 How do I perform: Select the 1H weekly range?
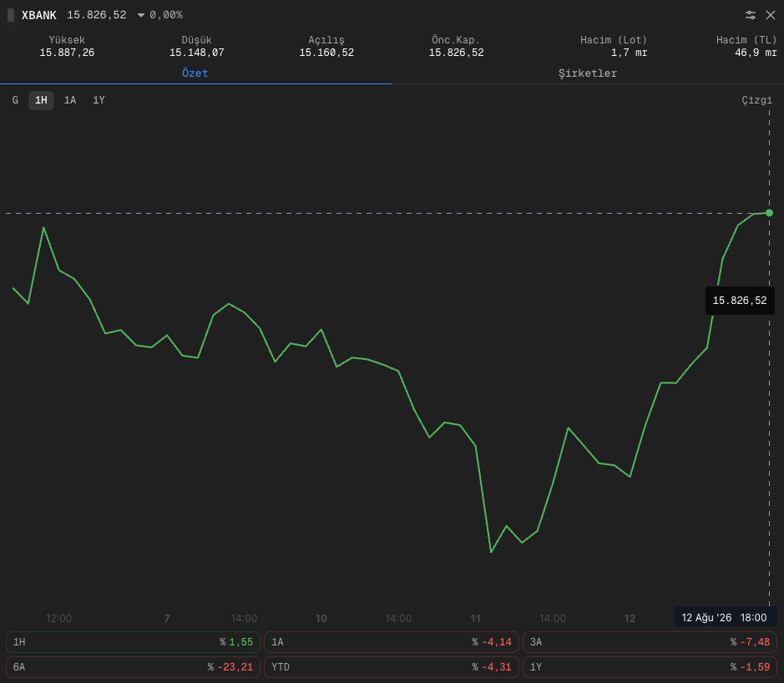(x=41, y=100)
